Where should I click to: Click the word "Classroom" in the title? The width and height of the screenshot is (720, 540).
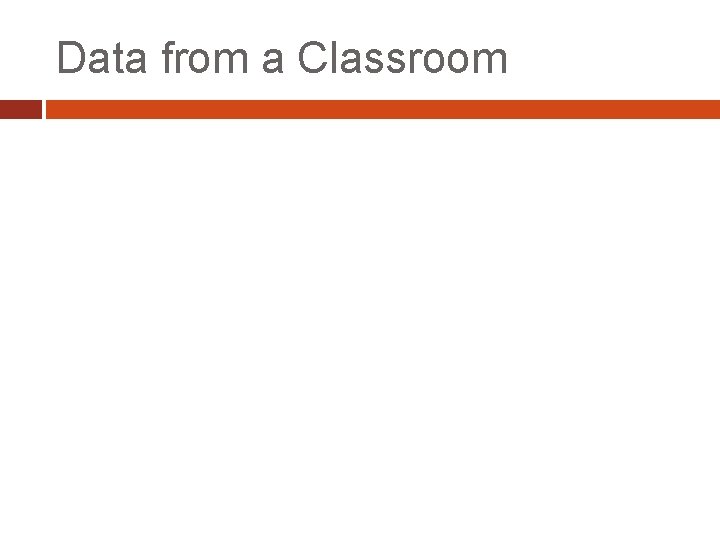point(402,58)
